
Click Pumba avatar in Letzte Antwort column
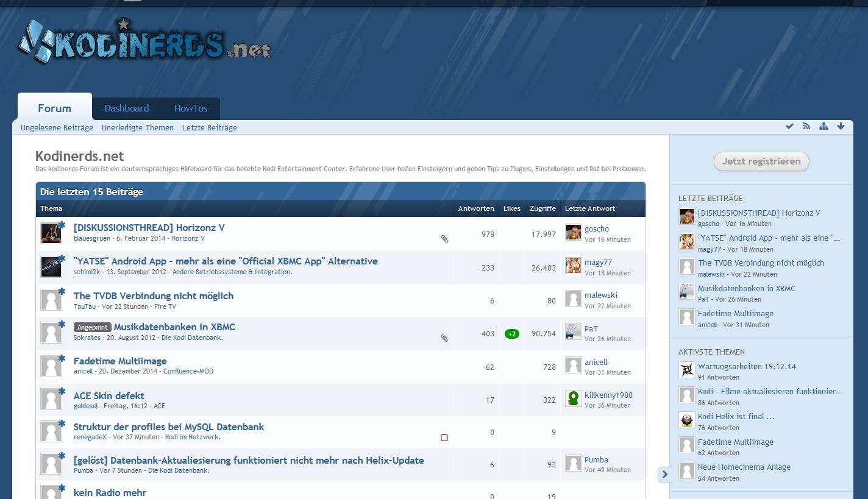(573, 463)
